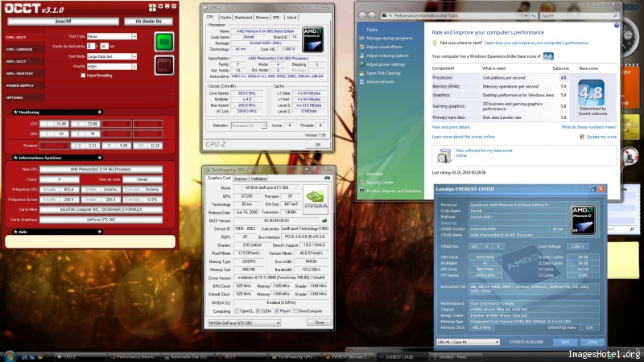
Task: Click the Adjust visual effects shield icon
Action: coord(361,47)
